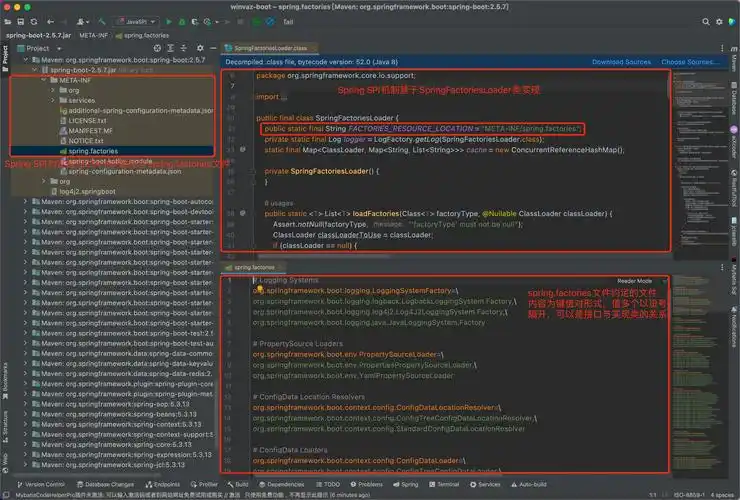Toggle Reader Mode in spring.factories editor
740x500 pixels.
[x=634, y=281]
